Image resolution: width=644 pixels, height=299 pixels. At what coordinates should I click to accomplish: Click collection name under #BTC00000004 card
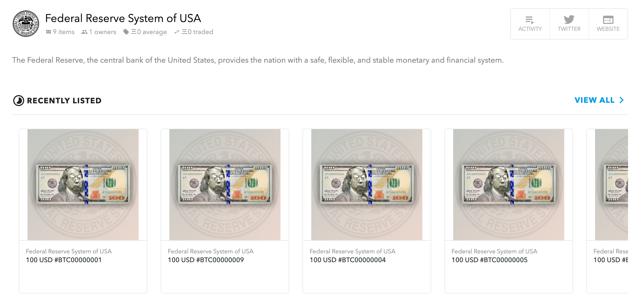click(x=352, y=251)
